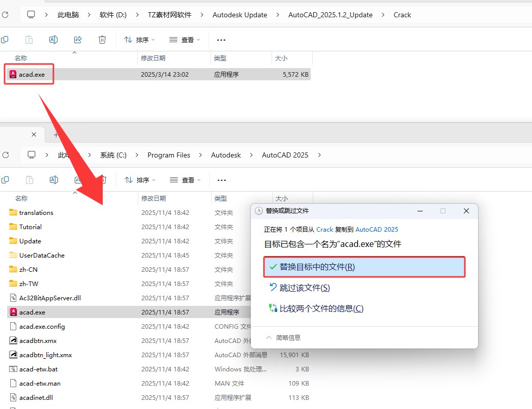Go to Autodesk Update breadcrumb
Image resolution: width=532 pixels, height=409 pixels.
point(240,15)
